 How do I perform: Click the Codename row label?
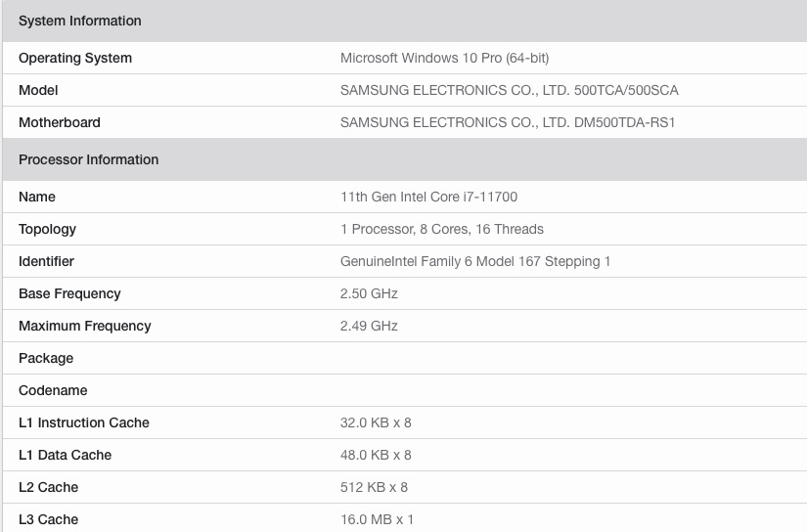pyautogui.click(x=53, y=390)
